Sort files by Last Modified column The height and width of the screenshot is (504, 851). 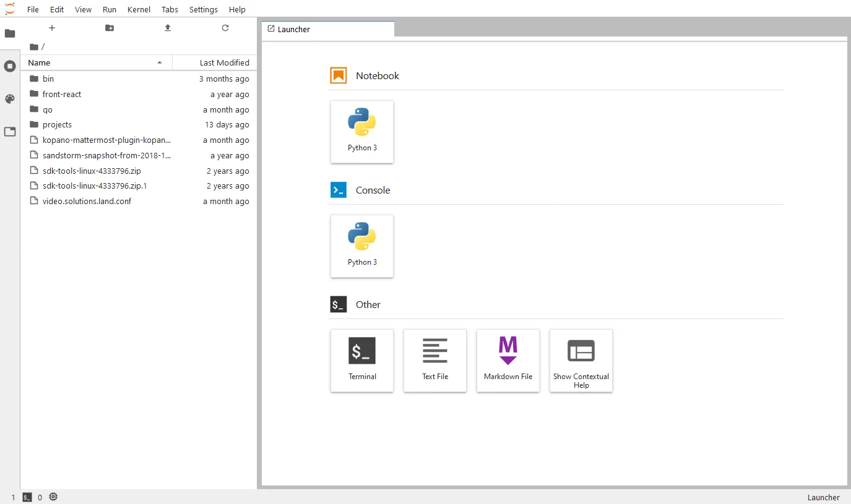(215, 62)
